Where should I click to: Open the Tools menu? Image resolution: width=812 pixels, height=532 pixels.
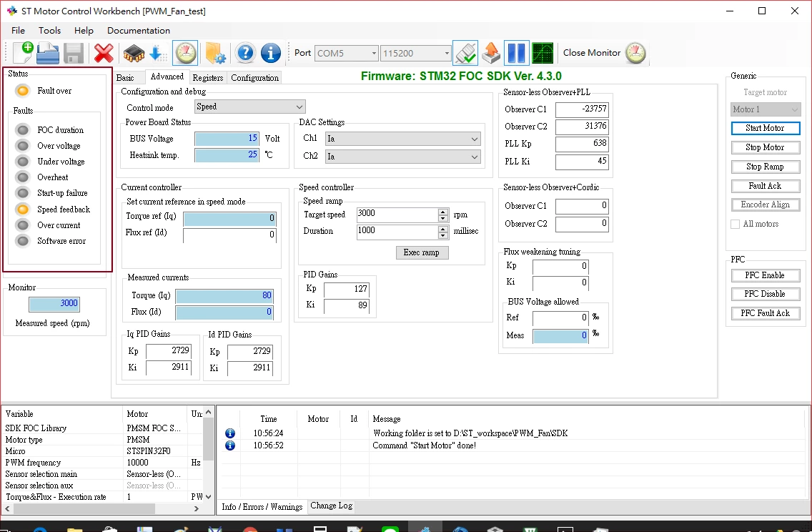50,31
